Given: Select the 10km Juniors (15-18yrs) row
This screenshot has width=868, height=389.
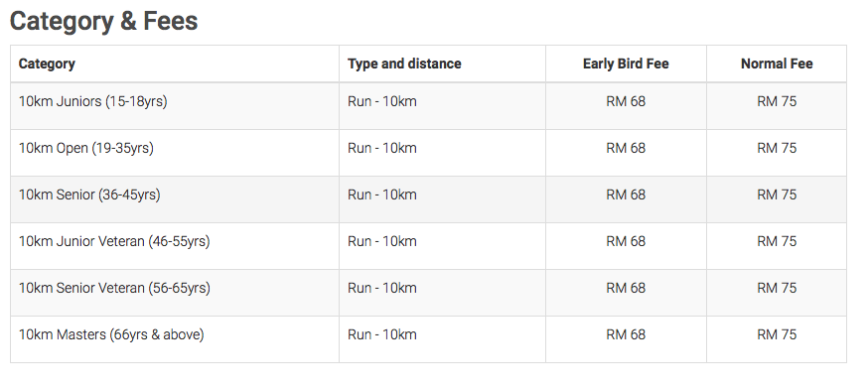Looking at the screenshot, I should click(428, 106).
